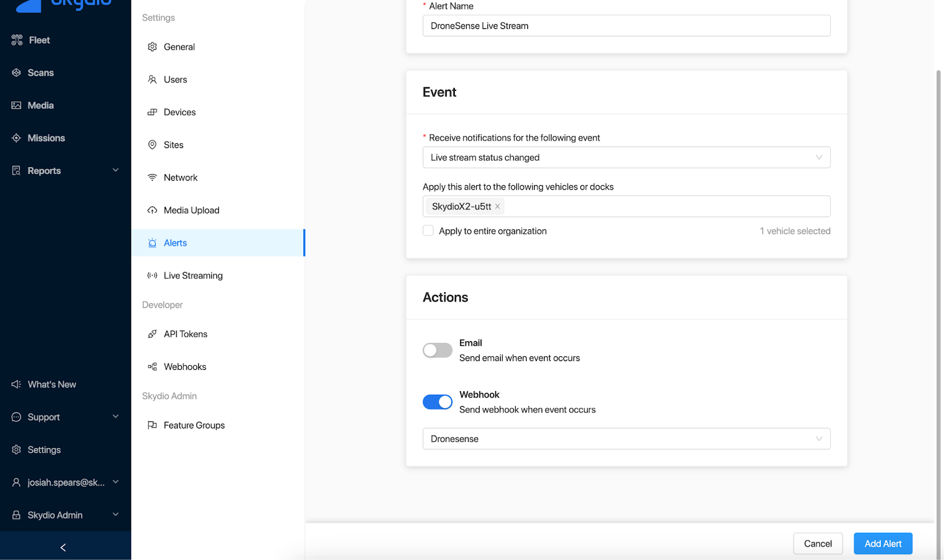Click the Skydio Admin lock icon

(x=17, y=515)
